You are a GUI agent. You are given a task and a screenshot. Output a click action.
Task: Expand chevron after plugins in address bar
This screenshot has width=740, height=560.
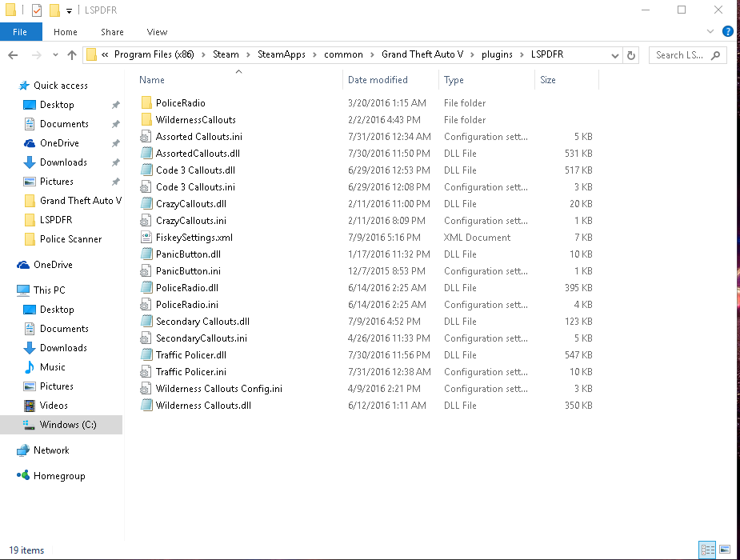tap(522, 54)
